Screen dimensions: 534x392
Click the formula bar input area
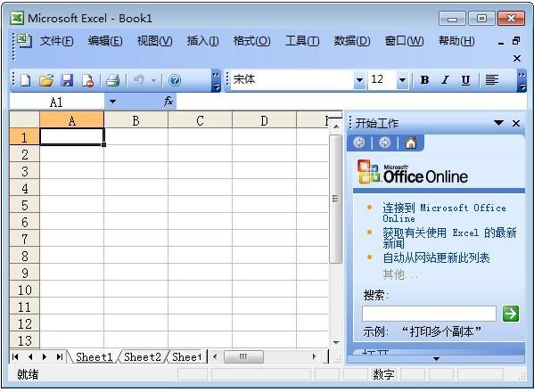click(350, 102)
